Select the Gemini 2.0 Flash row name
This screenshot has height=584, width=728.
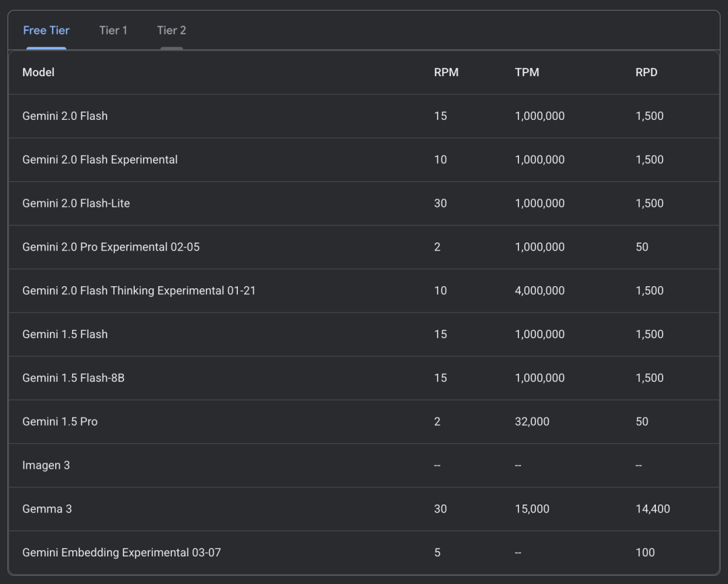pos(65,116)
